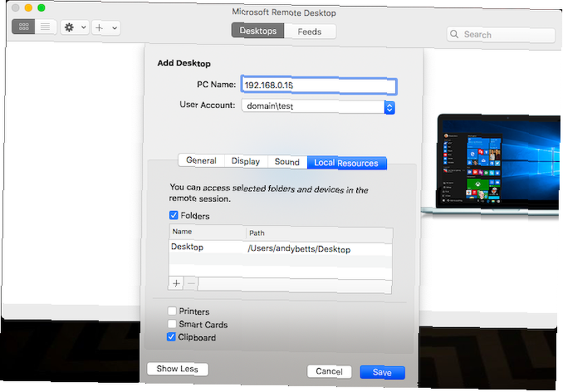Click the User Account stepper arrows
The width and height of the screenshot is (563, 392).
click(390, 108)
